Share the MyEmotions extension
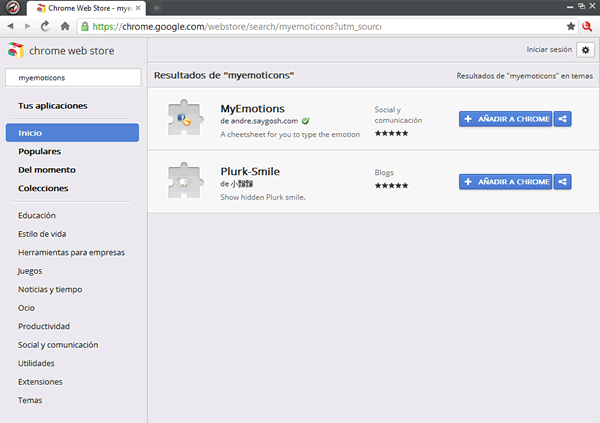 562,119
